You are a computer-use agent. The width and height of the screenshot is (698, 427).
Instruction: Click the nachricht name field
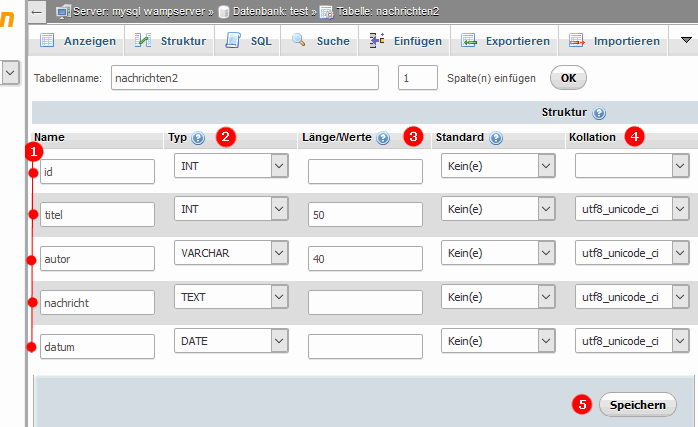[x=97, y=302]
